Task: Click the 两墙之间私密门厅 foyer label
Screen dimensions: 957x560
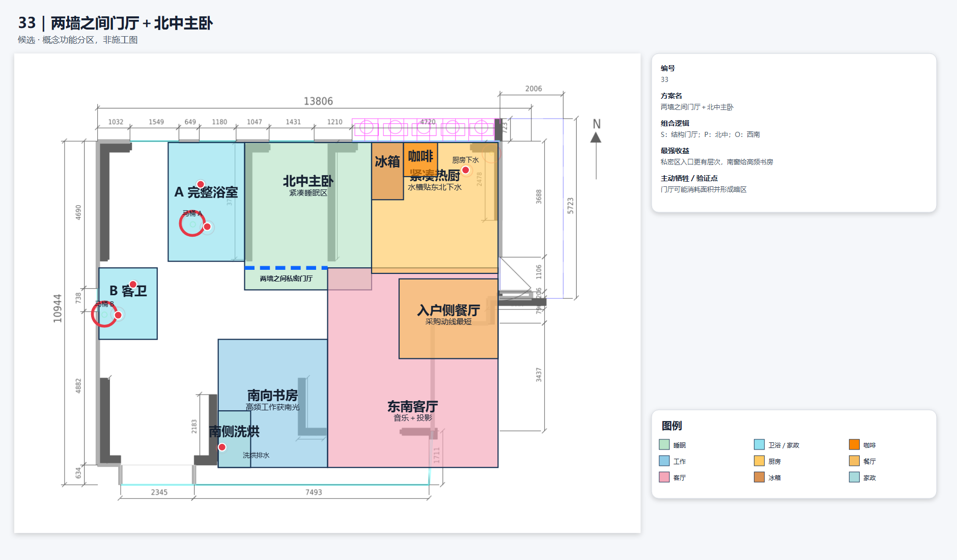Action: point(286,278)
